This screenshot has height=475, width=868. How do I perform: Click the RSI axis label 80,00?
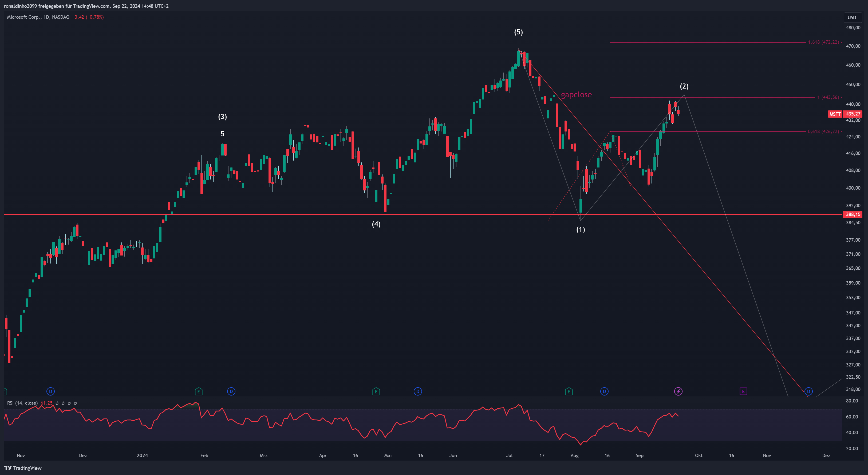852,401
